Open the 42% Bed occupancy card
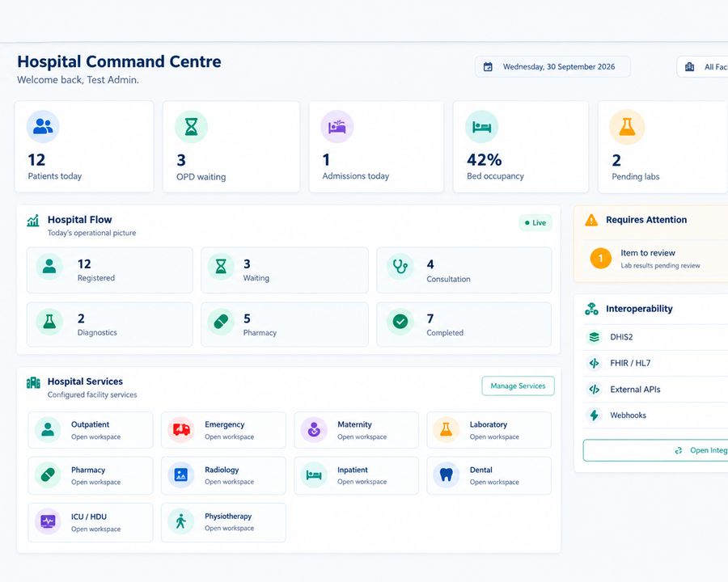The height and width of the screenshot is (582, 728). pyautogui.click(x=521, y=146)
